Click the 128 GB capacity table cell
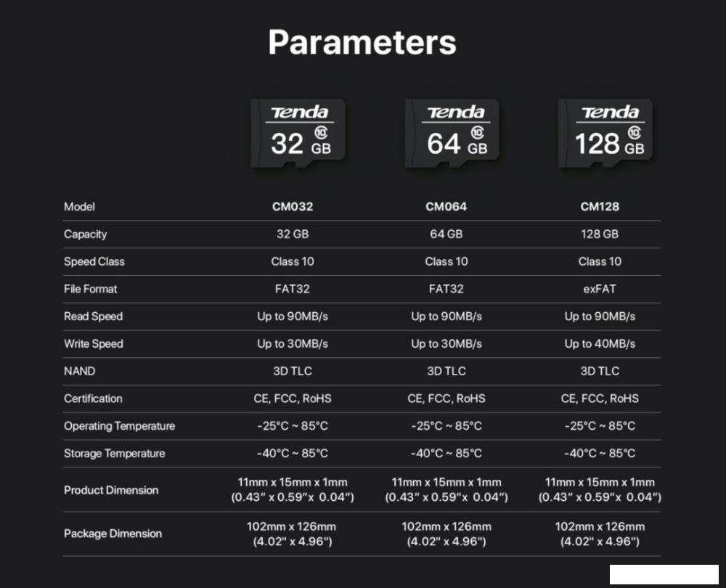 tap(600, 234)
